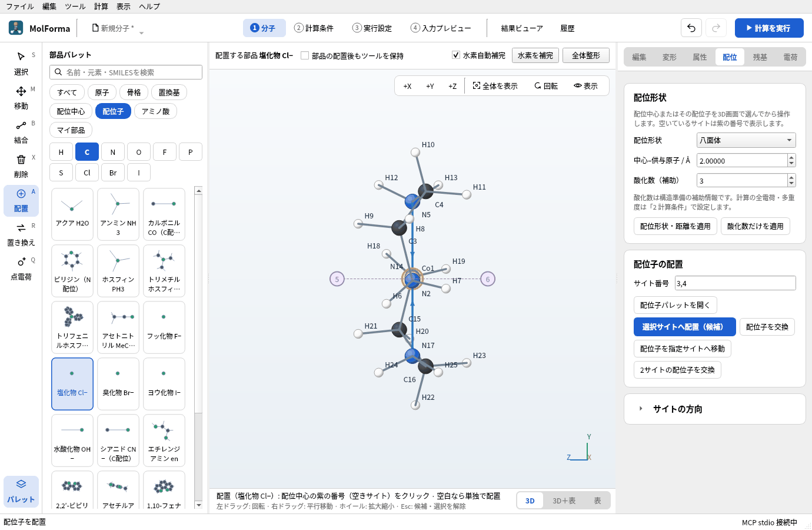The width and height of the screenshot is (812, 530).
Task: Select the アクア H2O ligand thumbnail
Action: (72, 214)
